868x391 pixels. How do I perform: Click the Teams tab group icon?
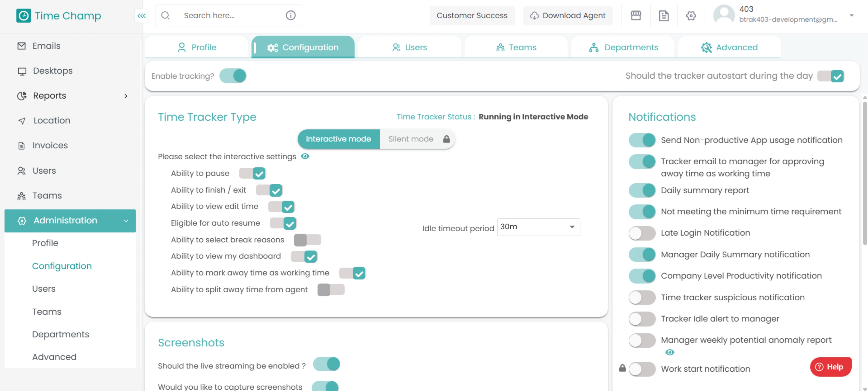[x=500, y=47]
